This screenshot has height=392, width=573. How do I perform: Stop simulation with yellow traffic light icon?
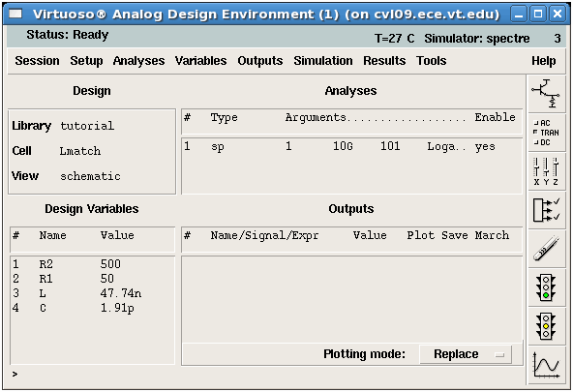coord(546,326)
